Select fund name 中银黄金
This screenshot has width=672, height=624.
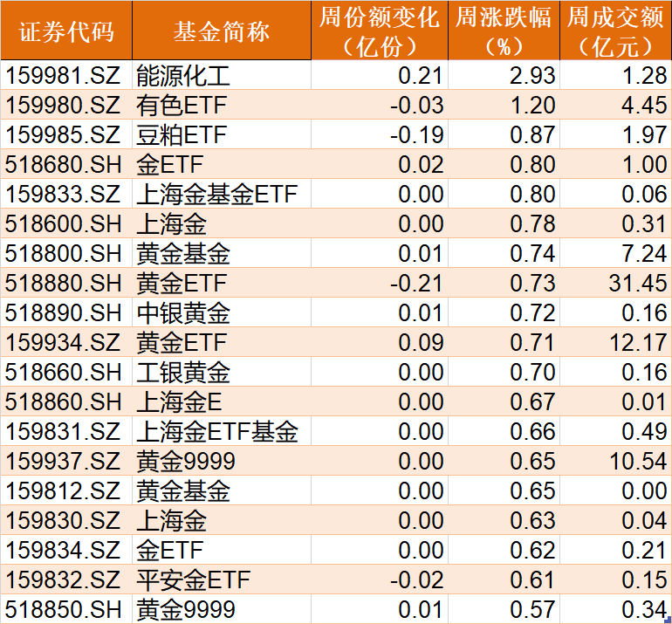pos(222,312)
